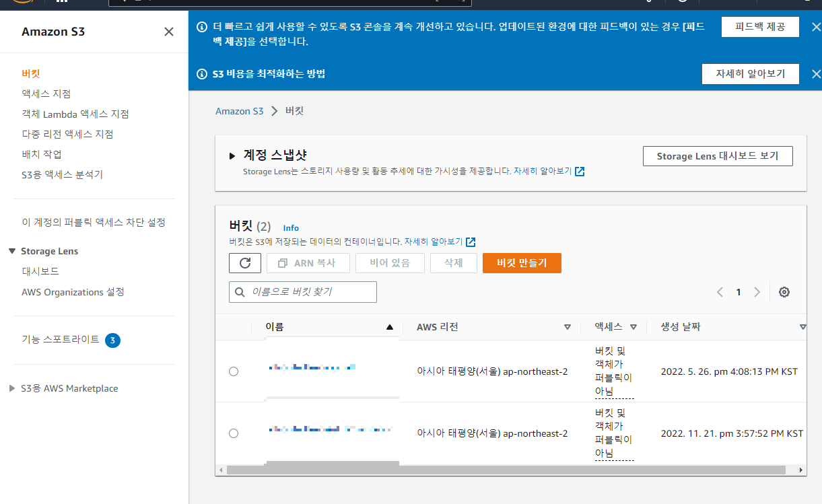Click the breadcrumb chevron separator
Viewport: 822px width, 504px height.
(x=275, y=111)
